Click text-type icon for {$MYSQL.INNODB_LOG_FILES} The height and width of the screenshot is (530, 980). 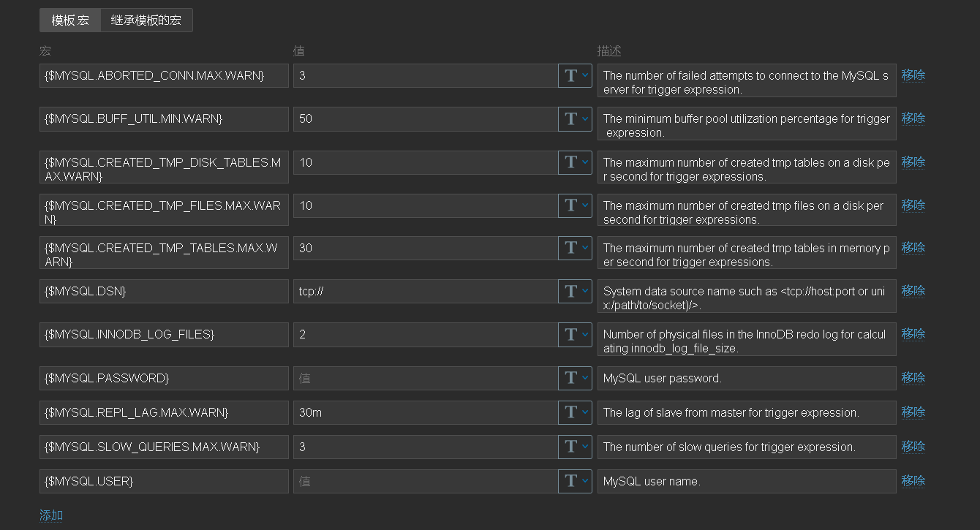pos(575,335)
